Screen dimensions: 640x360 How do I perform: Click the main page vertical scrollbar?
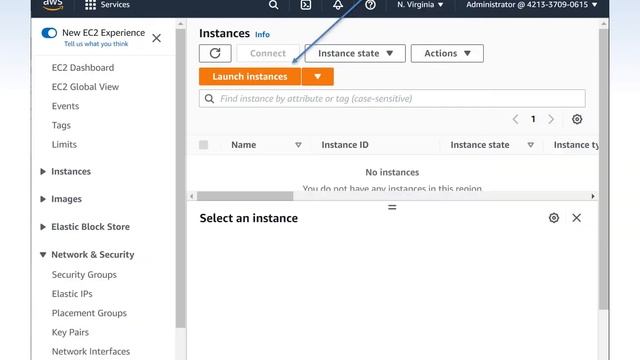pos(604,169)
